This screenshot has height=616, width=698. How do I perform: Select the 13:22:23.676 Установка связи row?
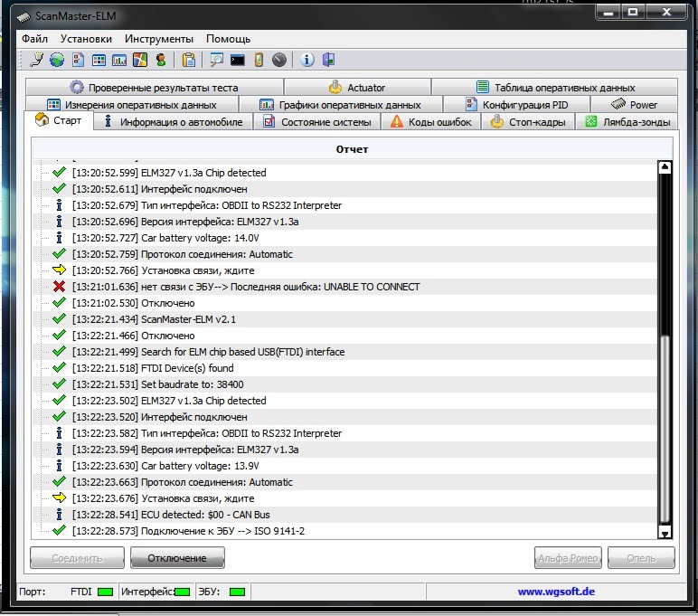pos(344,498)
